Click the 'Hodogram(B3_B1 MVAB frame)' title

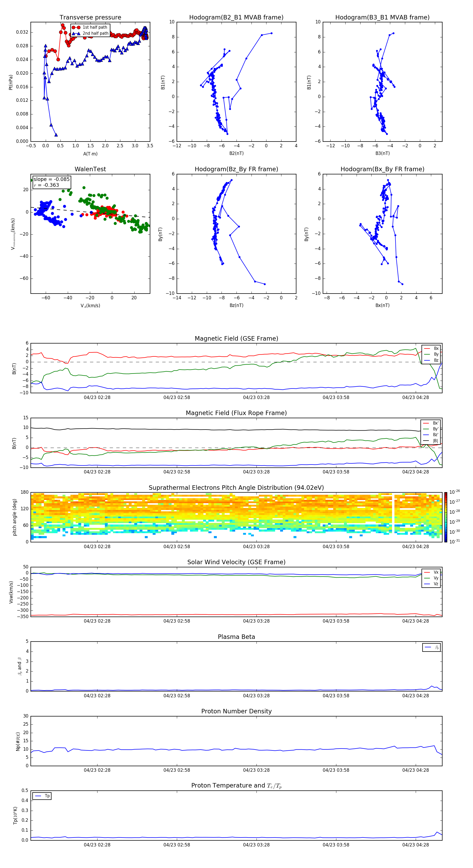[382, 18]
